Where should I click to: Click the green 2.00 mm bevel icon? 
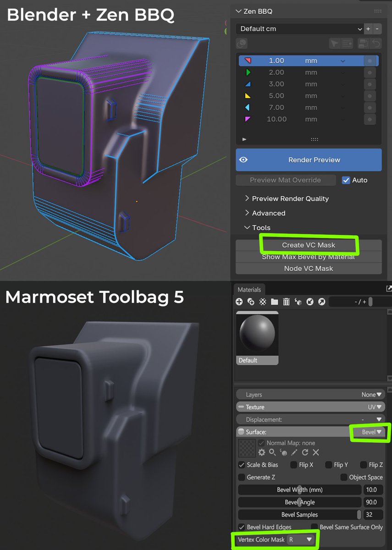pyautogui.click(x=248, y=72)
